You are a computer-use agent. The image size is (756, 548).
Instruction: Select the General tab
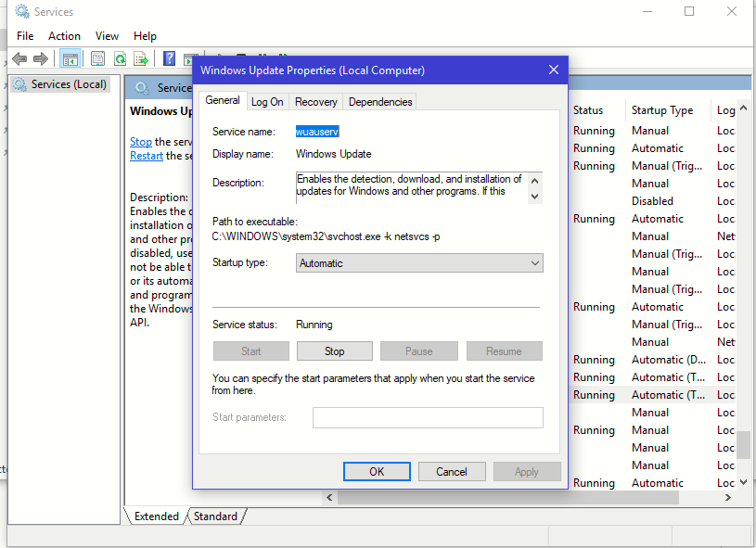point(223,100)
